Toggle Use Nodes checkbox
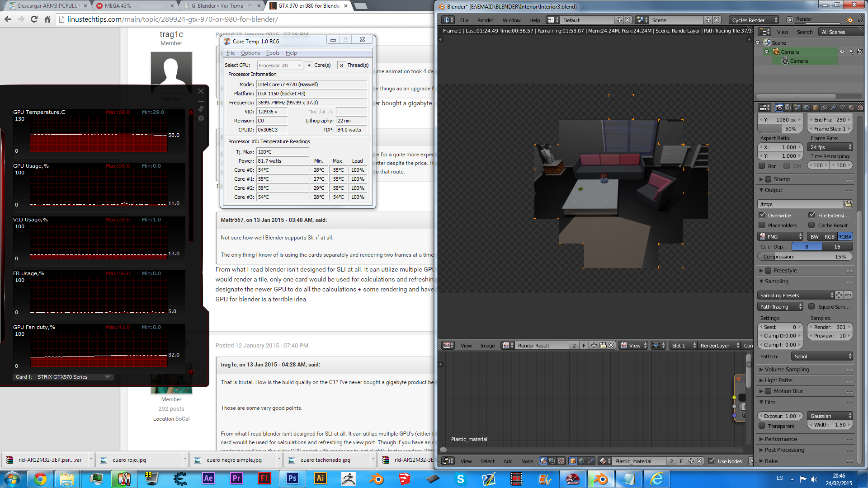The width and height of the screenshot is (868, 488). tap(712, 461)
